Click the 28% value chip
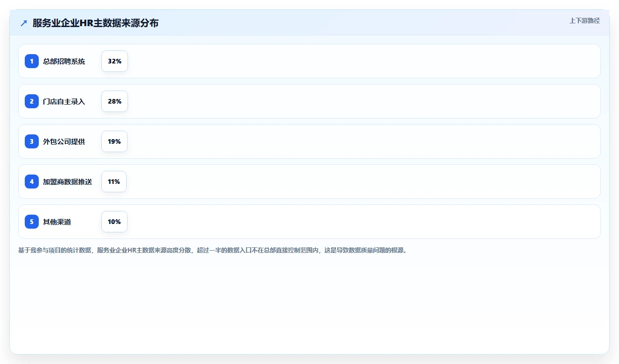 [114, 101]
